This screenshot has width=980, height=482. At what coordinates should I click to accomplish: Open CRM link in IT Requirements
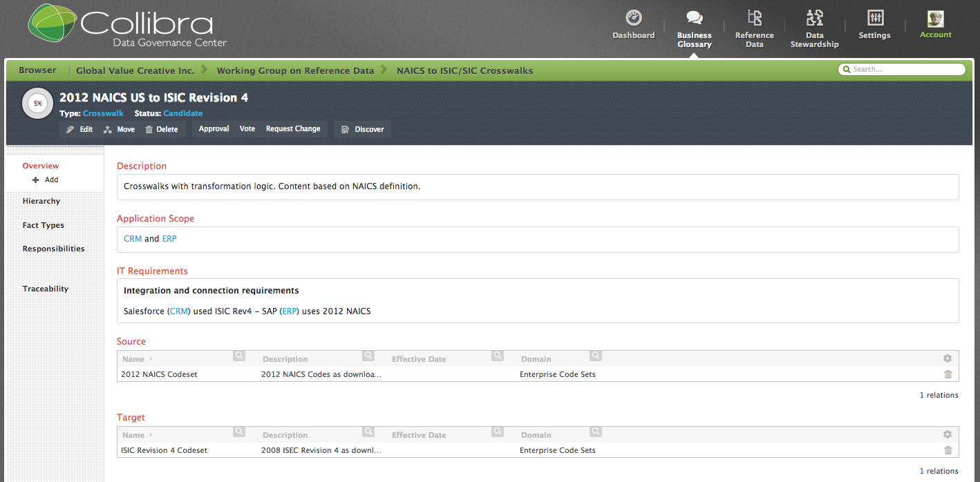179,311
